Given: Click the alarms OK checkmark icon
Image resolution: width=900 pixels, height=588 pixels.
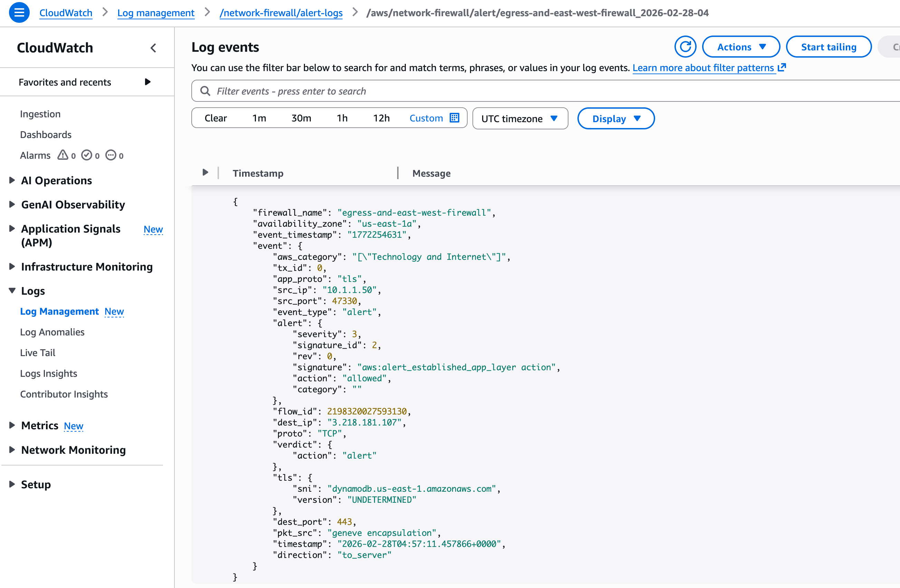Looking at the screenshot, I should point(87,155).
